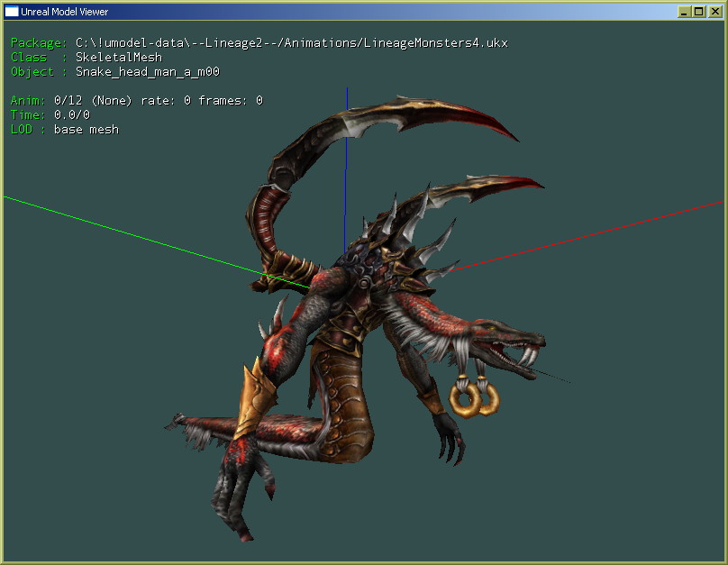Viewport: 728px width, 565px height.
Task: Click the golden rings held by monster
Action: pyautogui.click(x=475, y=399)
